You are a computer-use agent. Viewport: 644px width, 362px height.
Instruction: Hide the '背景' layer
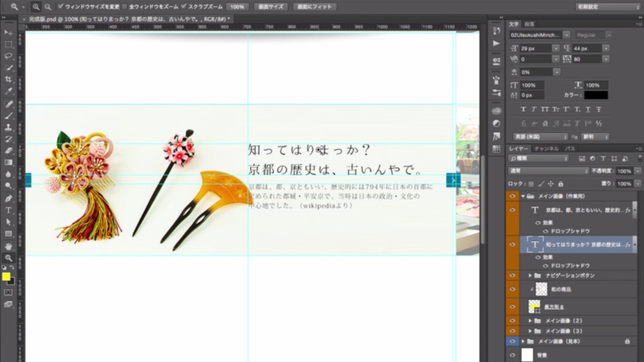(x=512, y=355)
